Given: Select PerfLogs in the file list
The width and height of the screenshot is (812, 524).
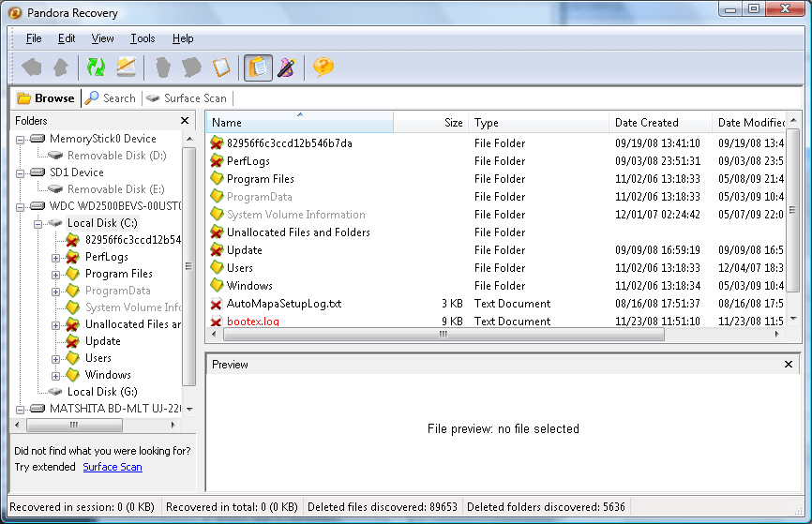Looking at the screenshot, I should [x=496, y=161].
